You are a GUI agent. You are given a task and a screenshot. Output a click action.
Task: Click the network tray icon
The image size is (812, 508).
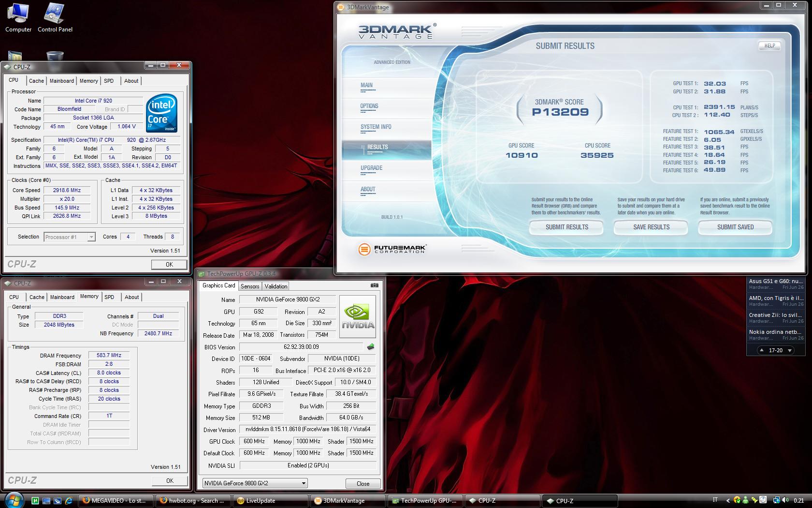click(x=776, y=500)
